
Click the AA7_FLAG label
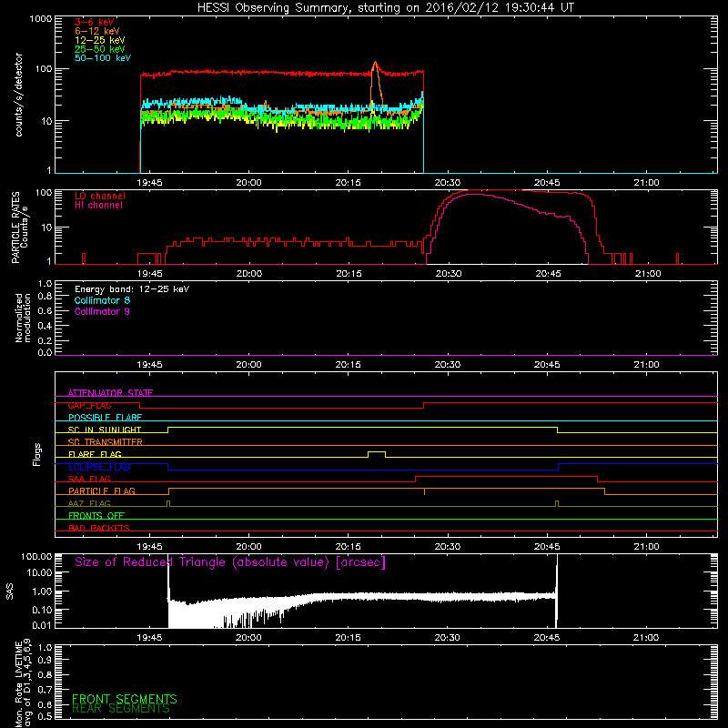click(89, 503)
